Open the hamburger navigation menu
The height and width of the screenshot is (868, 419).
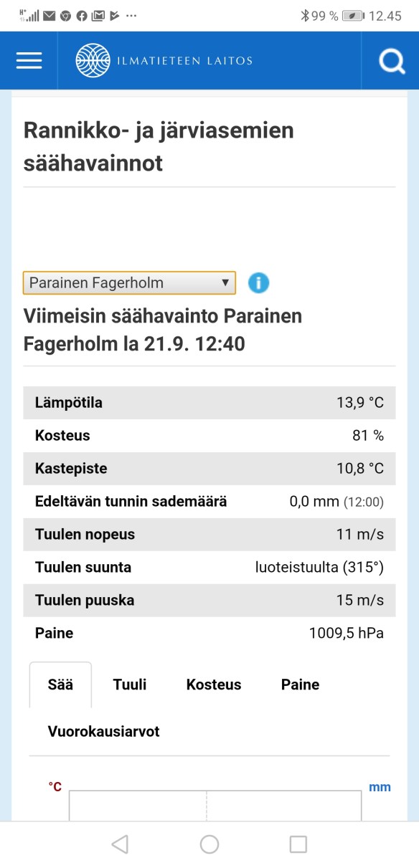point(28,60)
